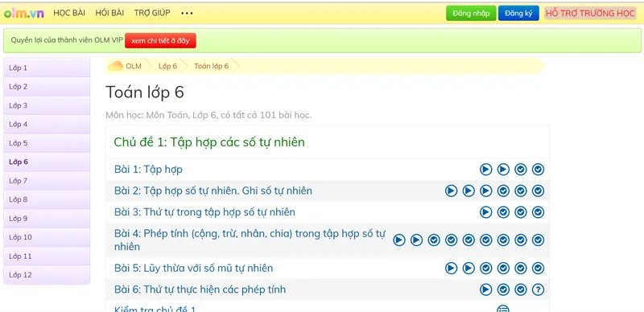Open the first check icon in Bài 4 row
The width and height of the screenshot is (644, 312).
pyautogui.click(x=434, y=240)
